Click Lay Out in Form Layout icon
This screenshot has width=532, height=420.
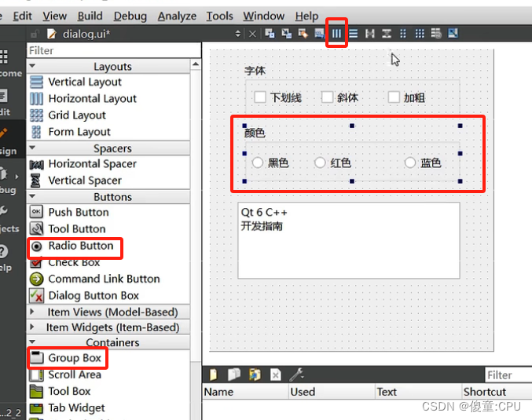pos(403,34)
